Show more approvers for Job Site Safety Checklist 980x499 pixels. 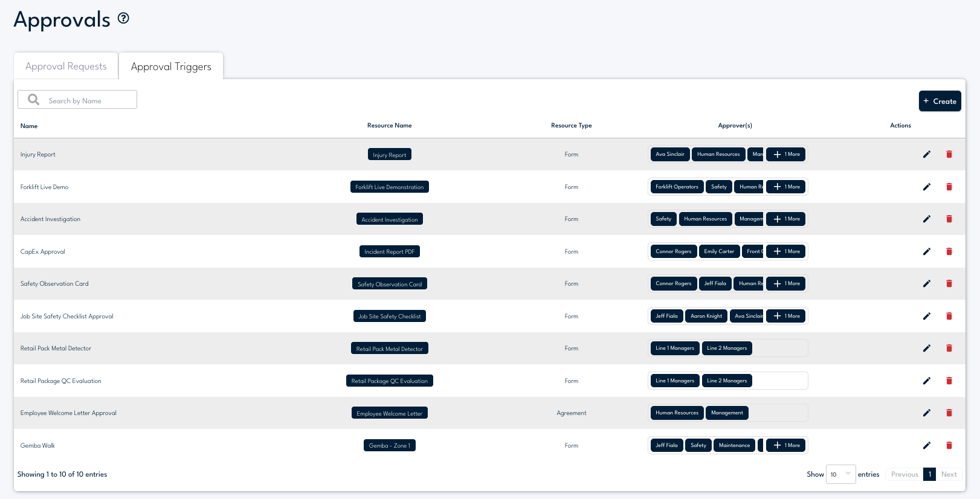[x=786, y=317]
